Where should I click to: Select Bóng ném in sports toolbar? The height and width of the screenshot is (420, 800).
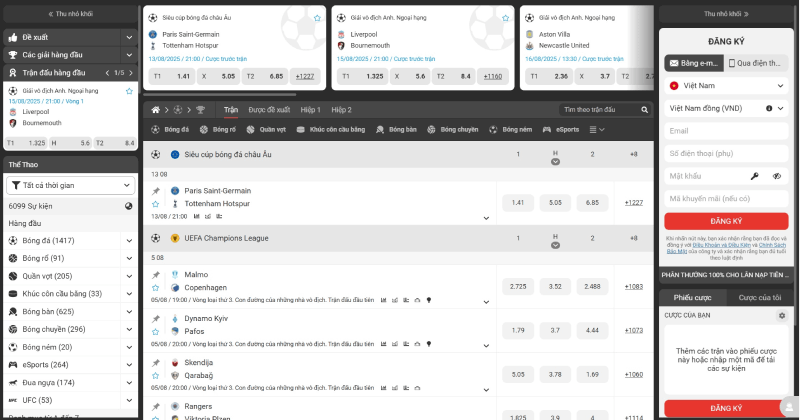(x=510, y=130)
